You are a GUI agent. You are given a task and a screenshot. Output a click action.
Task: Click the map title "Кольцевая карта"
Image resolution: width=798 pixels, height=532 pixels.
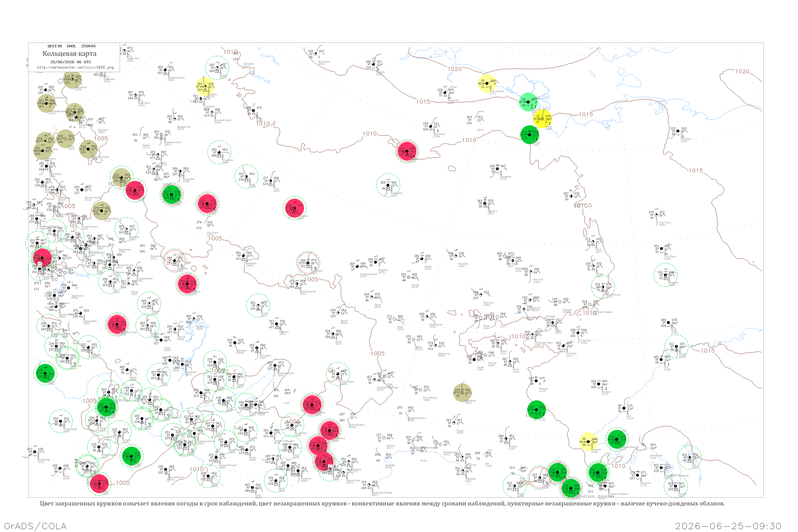pyautogui.click(x=69, y=54)
